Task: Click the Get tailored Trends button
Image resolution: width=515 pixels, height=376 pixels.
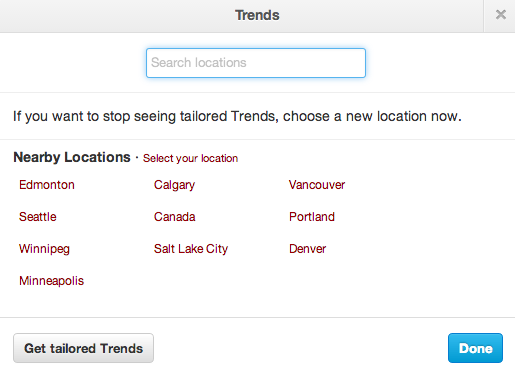Action: pos(83,348)
